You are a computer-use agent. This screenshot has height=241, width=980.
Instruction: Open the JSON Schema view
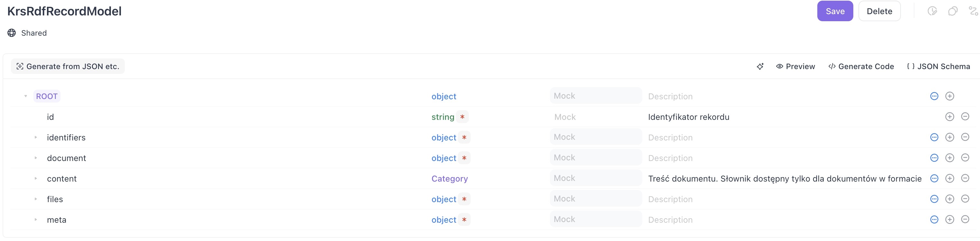coord(939,67)
